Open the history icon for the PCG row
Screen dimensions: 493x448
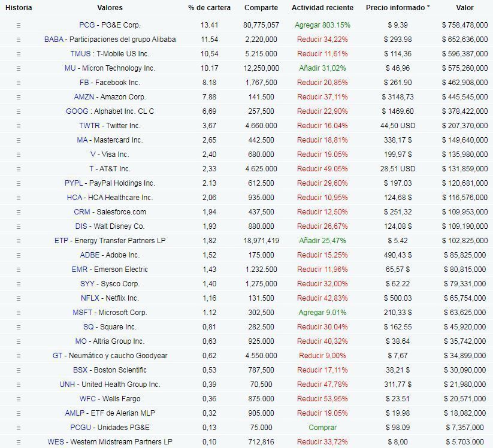[x=19, y=26]
